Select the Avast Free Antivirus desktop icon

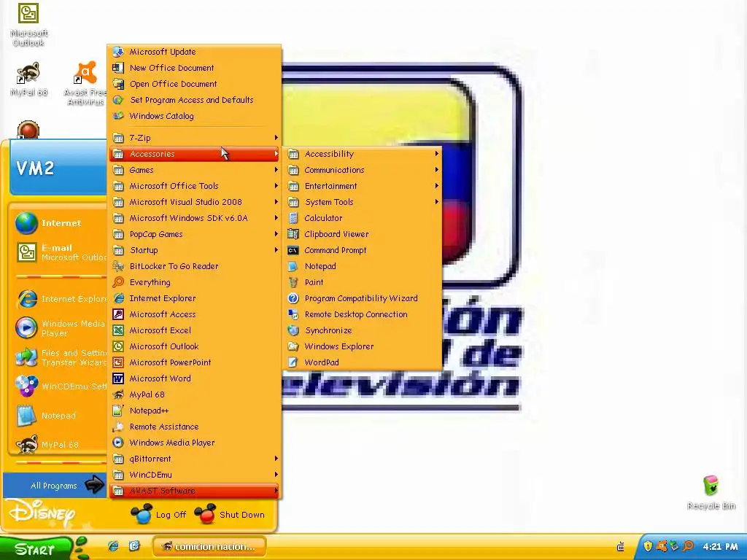coord(86,83)
